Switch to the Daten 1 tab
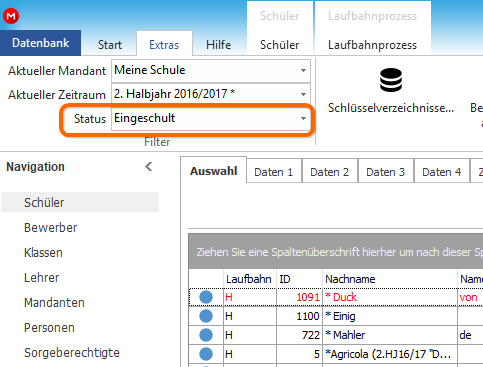Image resolution: width=483 pixels, height=367 pixels. (274, 172)
